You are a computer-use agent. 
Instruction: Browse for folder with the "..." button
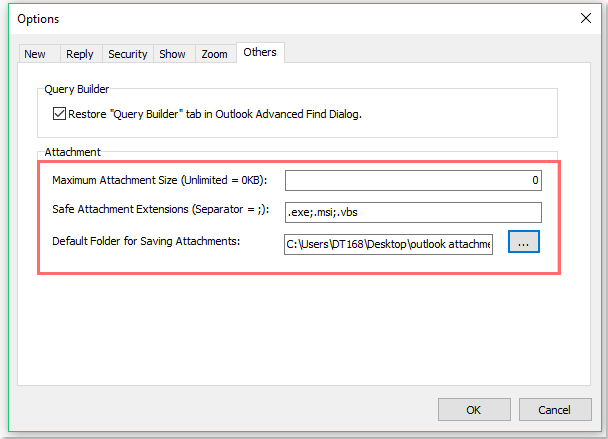click(524, 243)
